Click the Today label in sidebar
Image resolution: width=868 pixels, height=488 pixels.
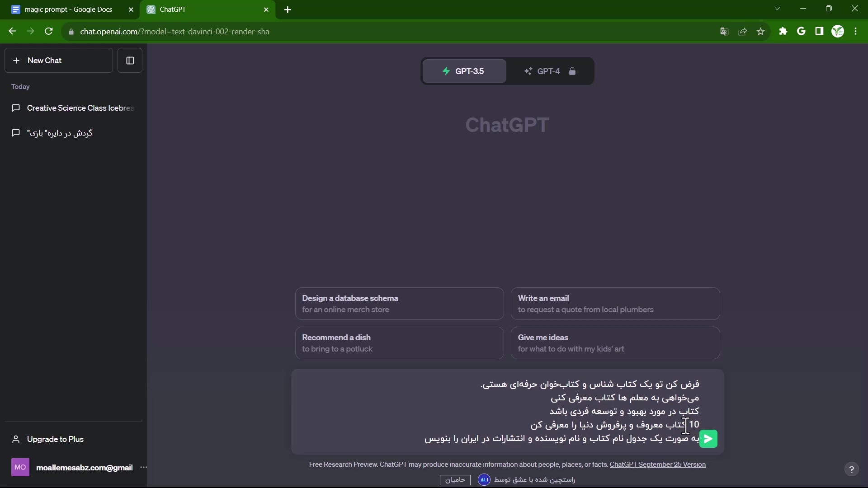20,87
